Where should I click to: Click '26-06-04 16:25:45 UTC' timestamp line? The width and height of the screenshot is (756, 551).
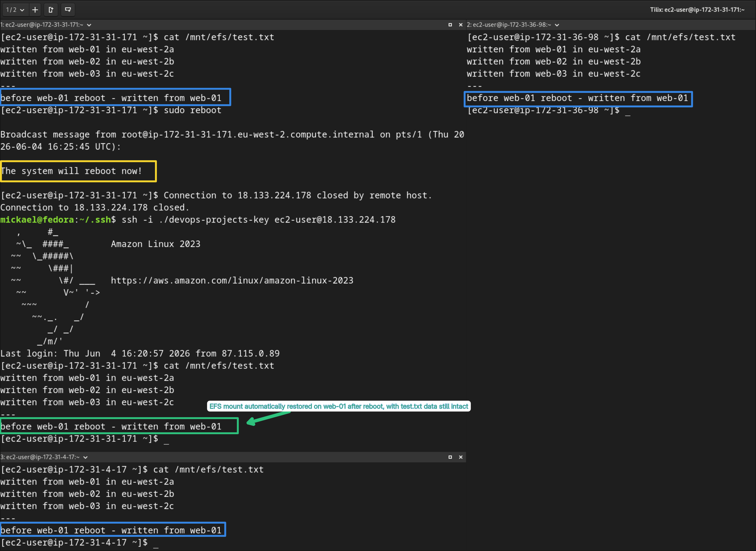(x=60, y=146)
